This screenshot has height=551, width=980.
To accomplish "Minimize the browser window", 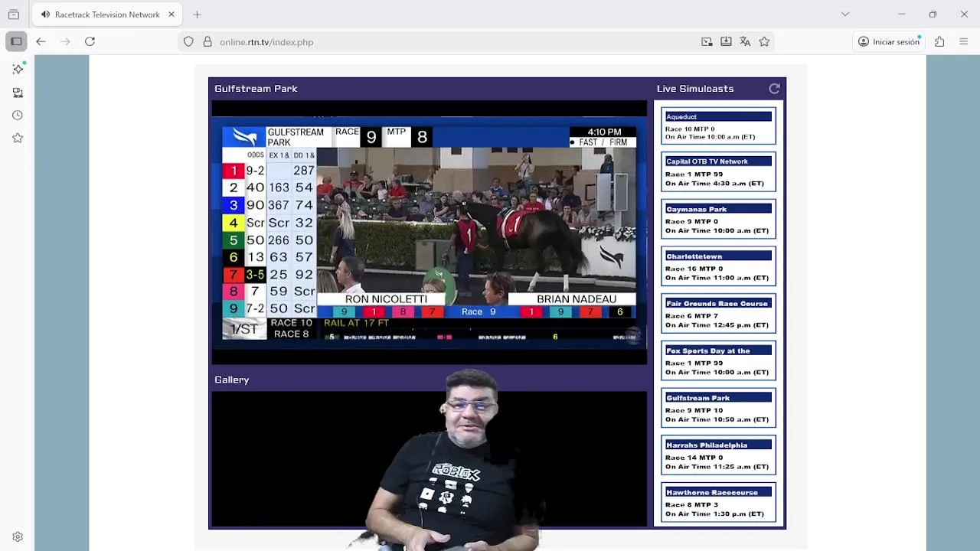I will tap(901, 15).
